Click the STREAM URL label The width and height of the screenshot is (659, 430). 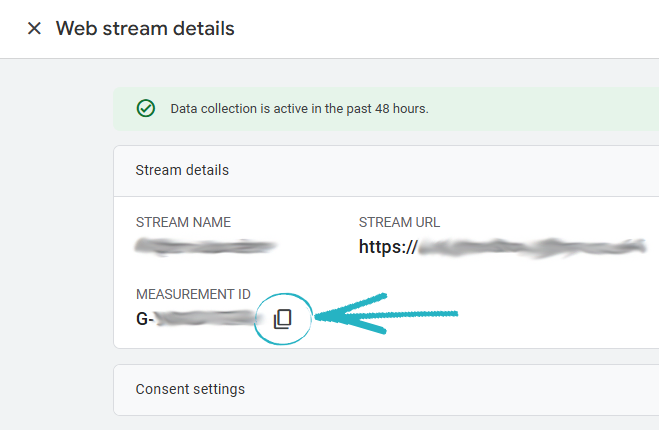pyautogui.click(x=399, y=222)
